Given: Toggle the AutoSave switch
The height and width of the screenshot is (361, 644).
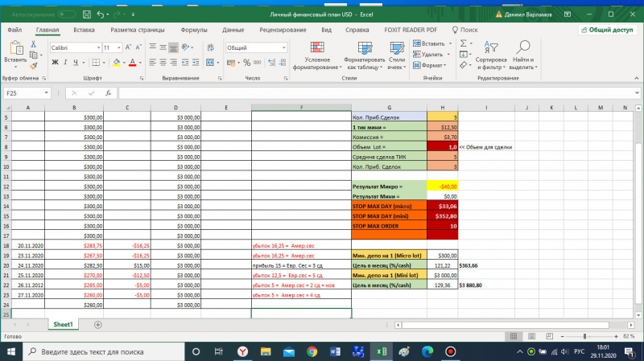Looking at the screenshot, I should click(68, 14).
